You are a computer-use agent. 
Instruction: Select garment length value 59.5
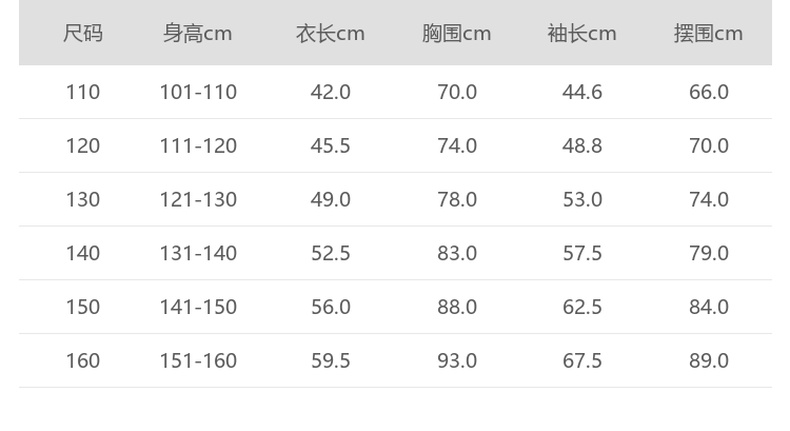(330, 361)
